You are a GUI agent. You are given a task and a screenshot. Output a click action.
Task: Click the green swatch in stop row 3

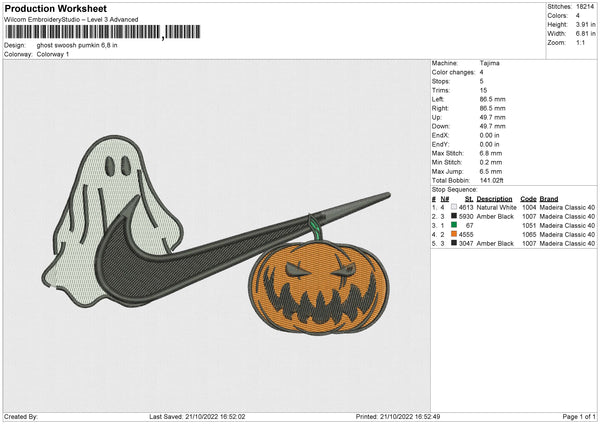click(454, 225)
